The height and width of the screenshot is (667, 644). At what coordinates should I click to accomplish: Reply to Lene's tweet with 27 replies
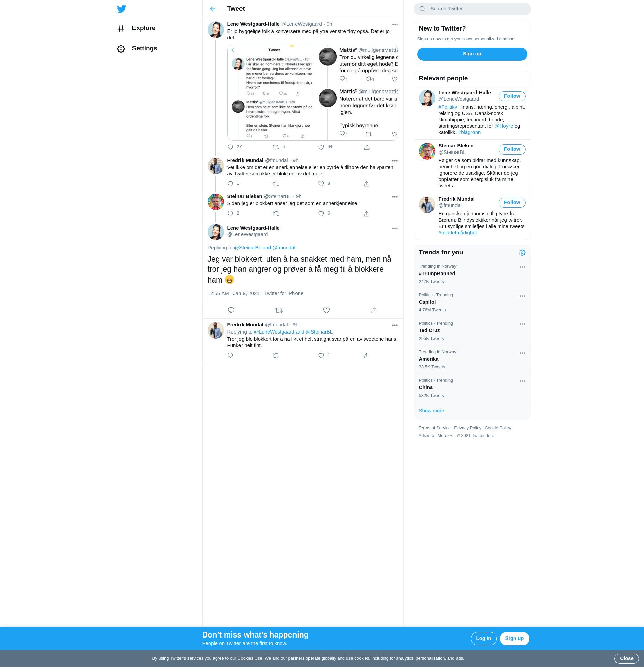pos(230,147)
